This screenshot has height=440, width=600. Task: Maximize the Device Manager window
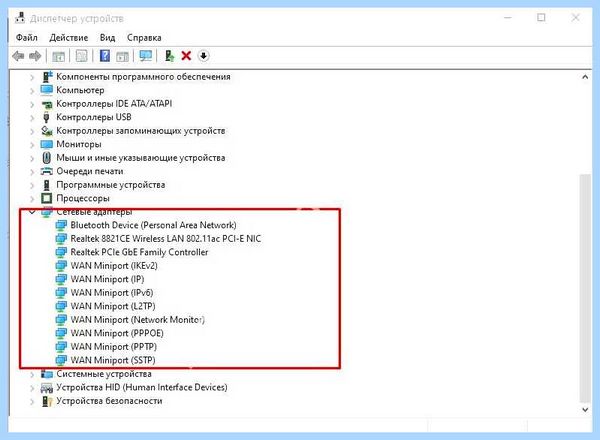(541, 18)
